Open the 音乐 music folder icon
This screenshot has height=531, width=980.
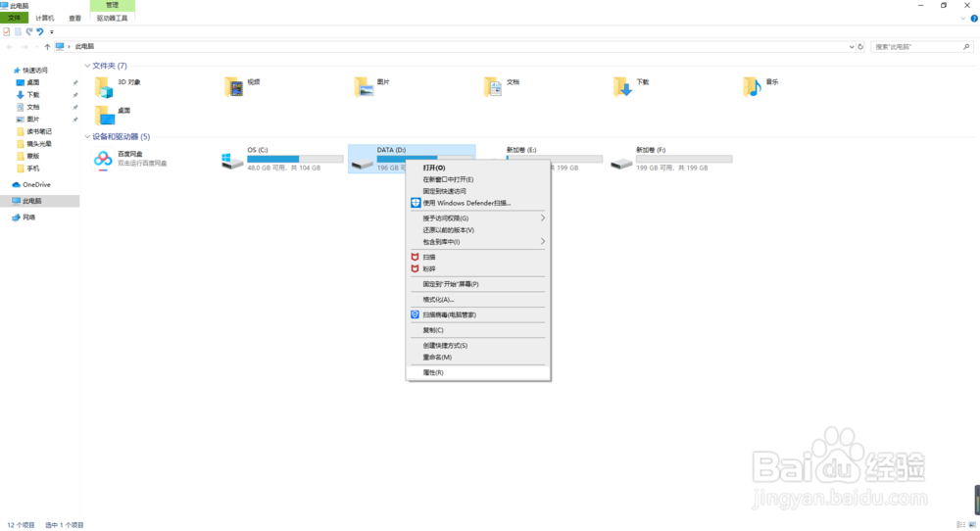pos(753,87)
